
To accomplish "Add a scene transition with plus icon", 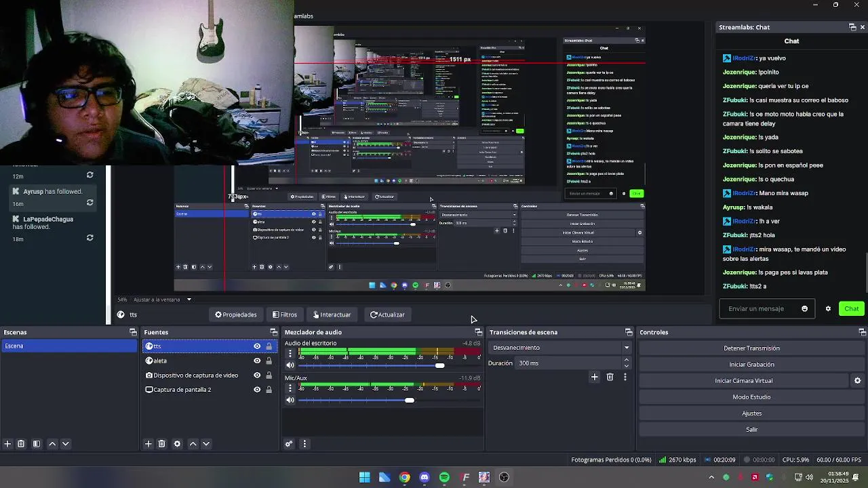I will point(594,377).
